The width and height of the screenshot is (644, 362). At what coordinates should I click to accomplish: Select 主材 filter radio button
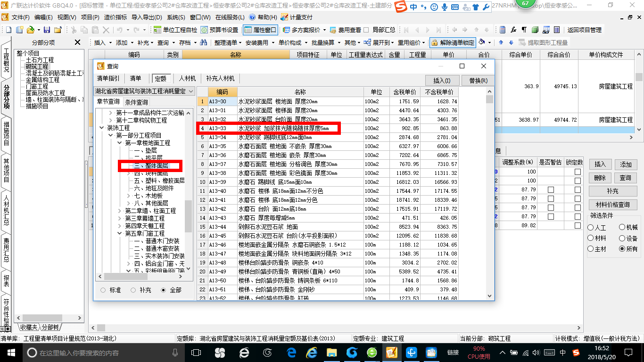(591, 249)
